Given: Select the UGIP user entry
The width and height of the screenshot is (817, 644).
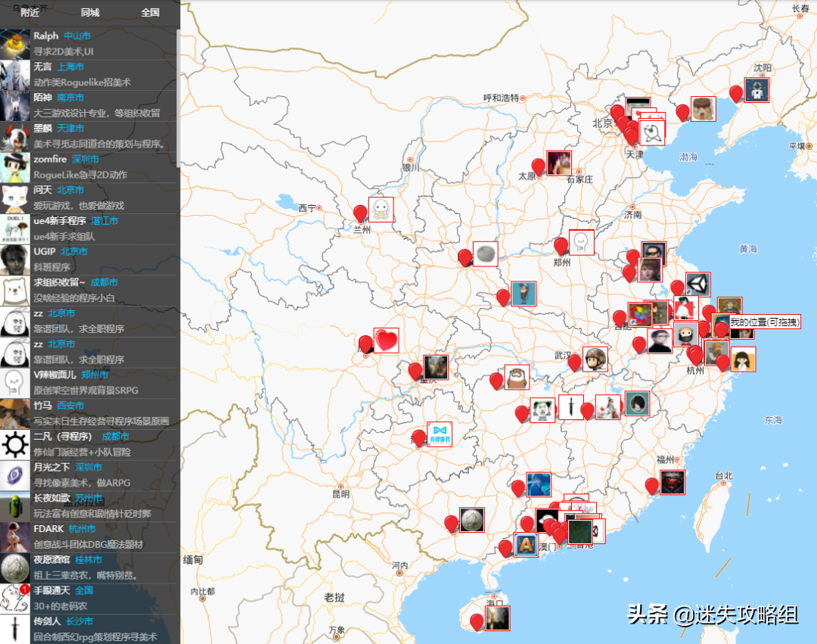Looking at the screenshot, I should tap(90, 260).
